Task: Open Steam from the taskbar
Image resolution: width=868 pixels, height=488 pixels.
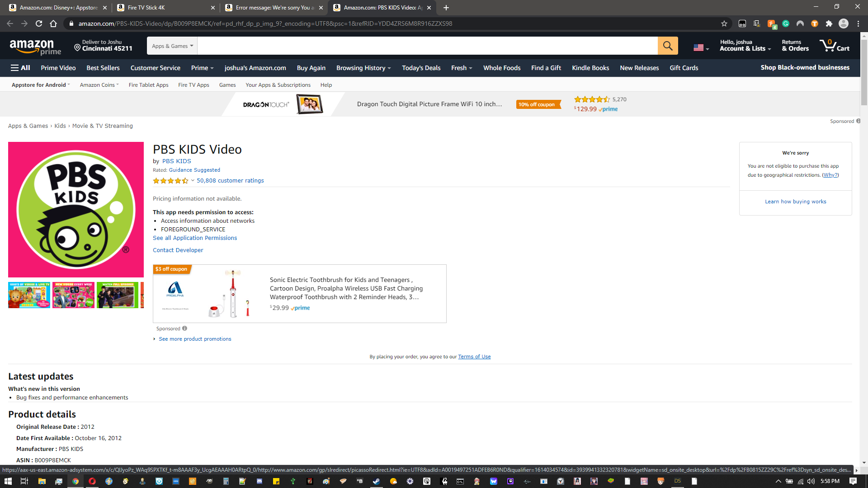Action: click(x=376, y=481)
